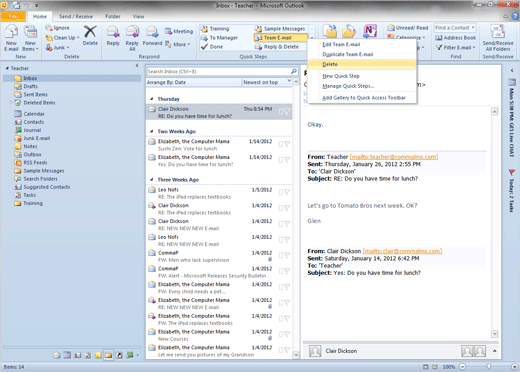Run the Done quick step
520x372 pixels.
pyautogui.click(x=212, y=47)
